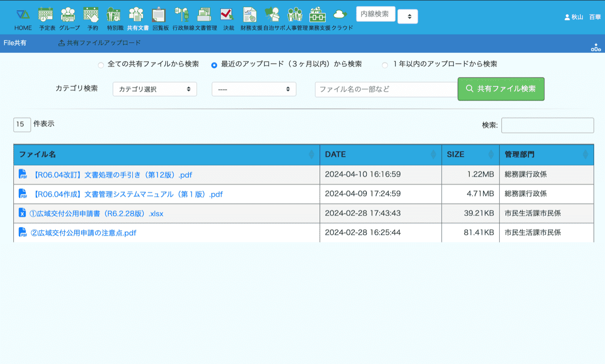The width and height of the screenshot is (605, 364).
Task: Open the ---- subcategory dropdown
Action: coord(254,89)
